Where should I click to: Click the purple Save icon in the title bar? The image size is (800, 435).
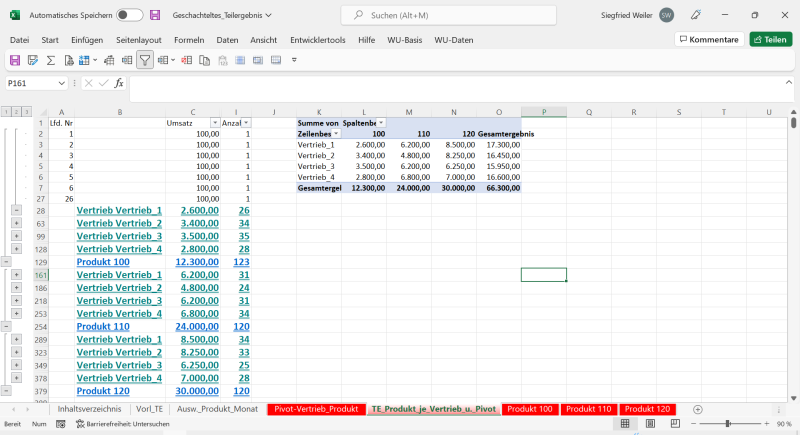(155, 15)
